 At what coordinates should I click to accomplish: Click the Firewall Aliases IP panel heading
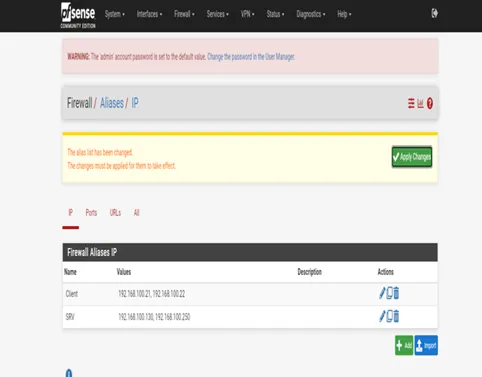click(x=92, y=252)
